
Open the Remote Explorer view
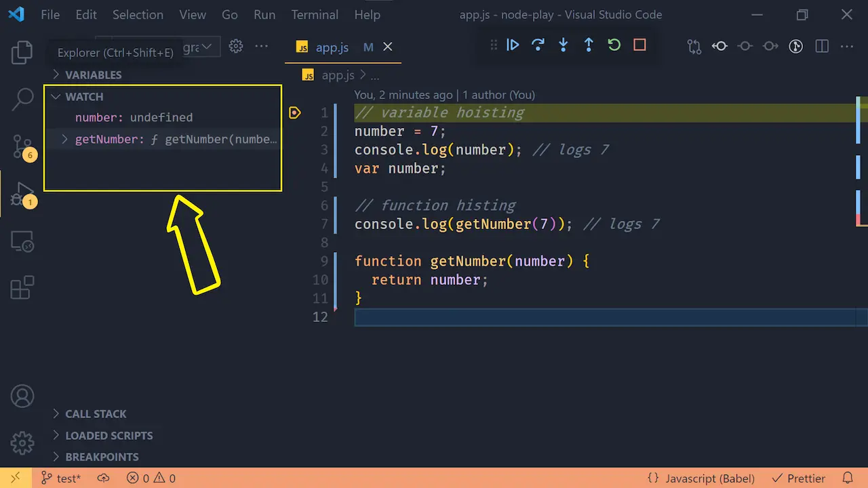point(22,241)
